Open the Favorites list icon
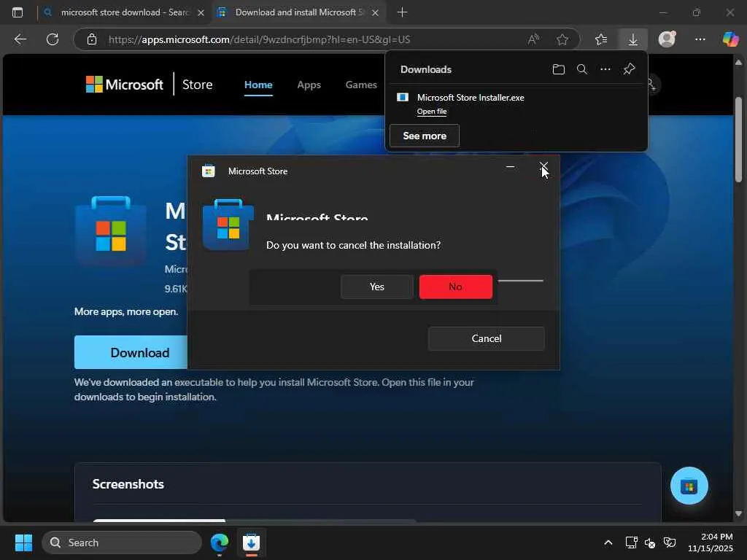This screenshot has height=560, width=747. point(601,39)
